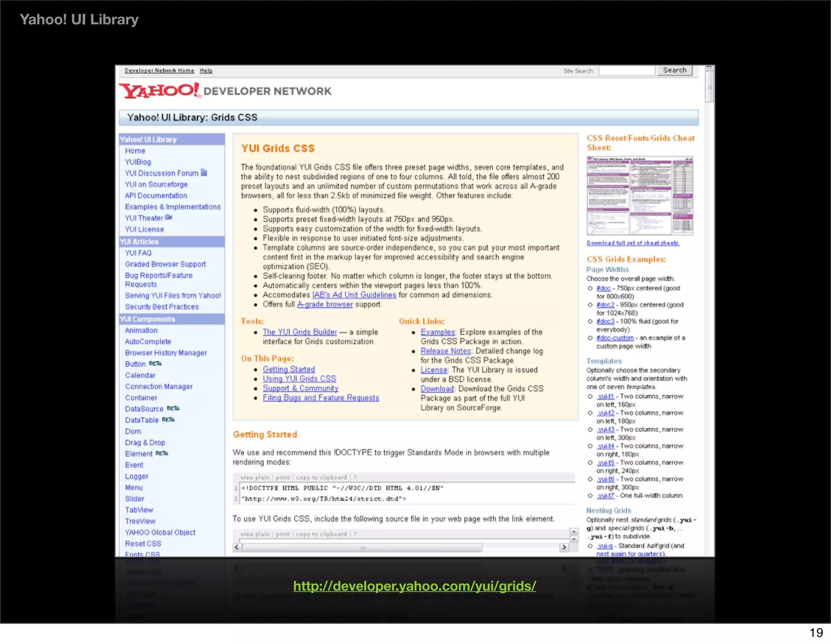831x644 pixels.
Task: Click view plain above DOCTYPE code block
Action: tap(255, 478)
